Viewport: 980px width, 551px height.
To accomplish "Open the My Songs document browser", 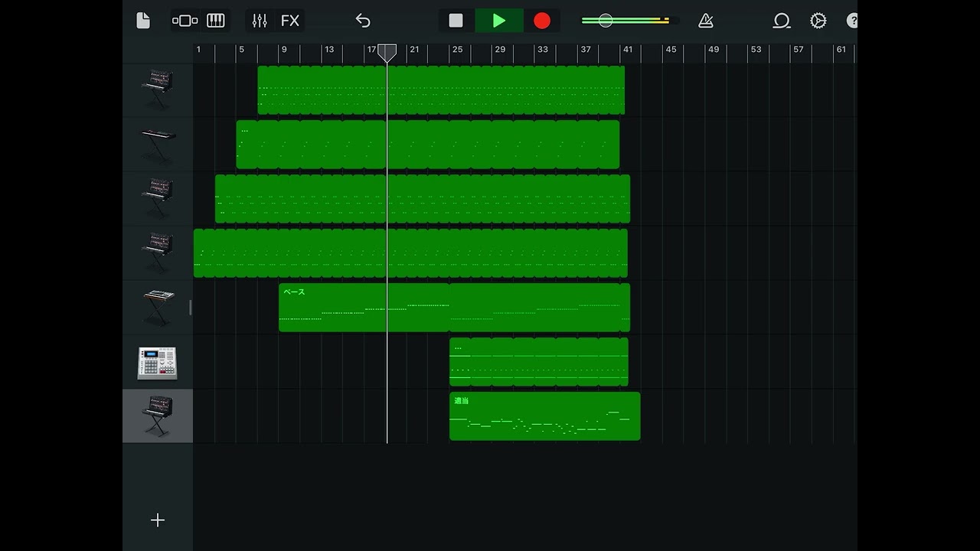I will pyautogui.click(x=143, y=21).
